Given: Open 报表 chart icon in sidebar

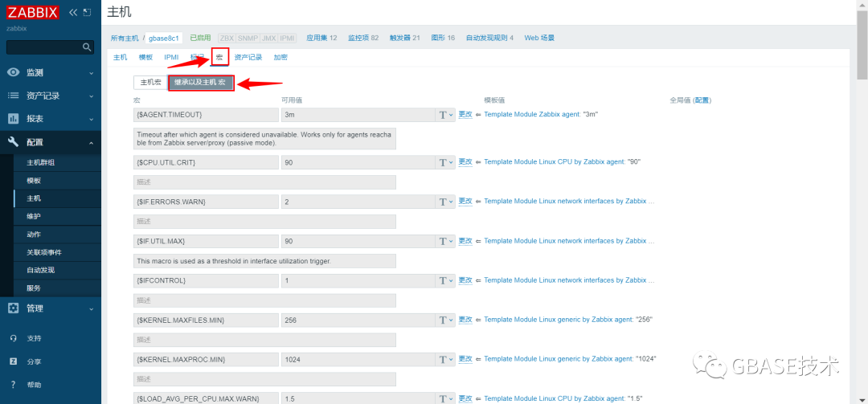Looking at the screenshot, I should (x=14, y=118).
